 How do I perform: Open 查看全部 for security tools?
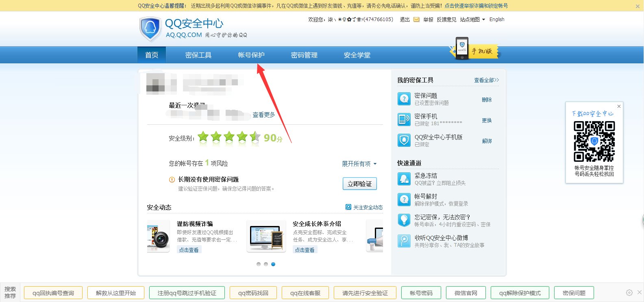click(486, 80)
